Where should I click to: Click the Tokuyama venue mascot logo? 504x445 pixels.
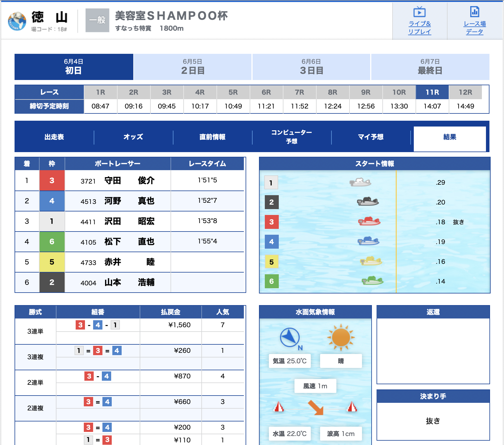[x=17, y=21]
